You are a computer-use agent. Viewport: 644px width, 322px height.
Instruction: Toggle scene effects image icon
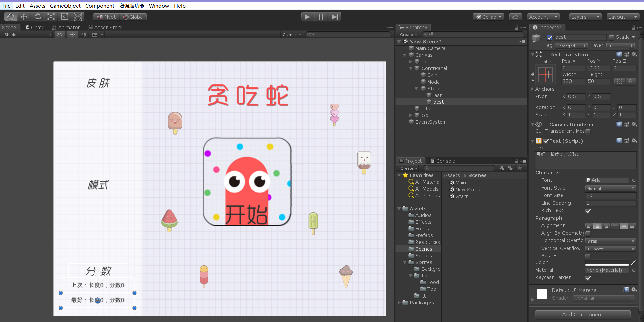95,34
